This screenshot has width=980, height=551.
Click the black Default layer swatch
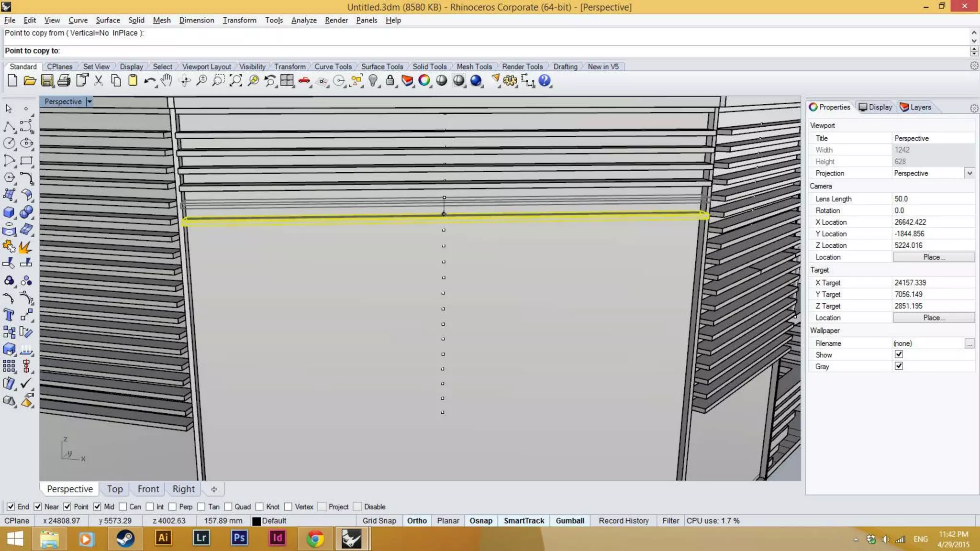click(x=256, y=521)
